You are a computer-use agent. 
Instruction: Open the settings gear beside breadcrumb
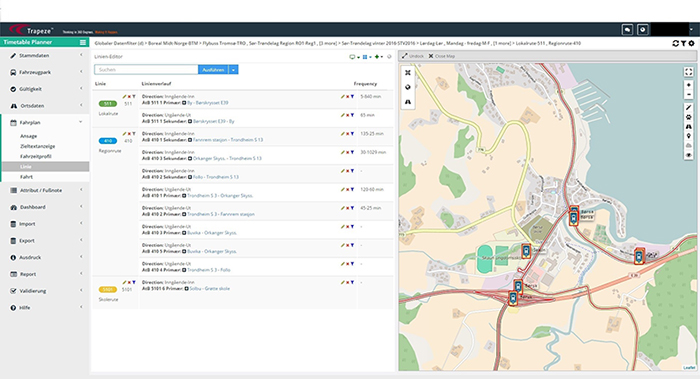pyautogui.click(x=692, y=43)
